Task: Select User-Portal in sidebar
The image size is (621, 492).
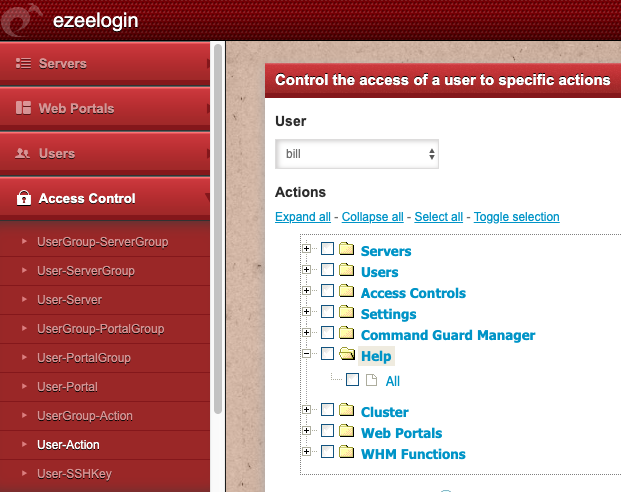Action: pyautogui.click(x=105, y=387)
